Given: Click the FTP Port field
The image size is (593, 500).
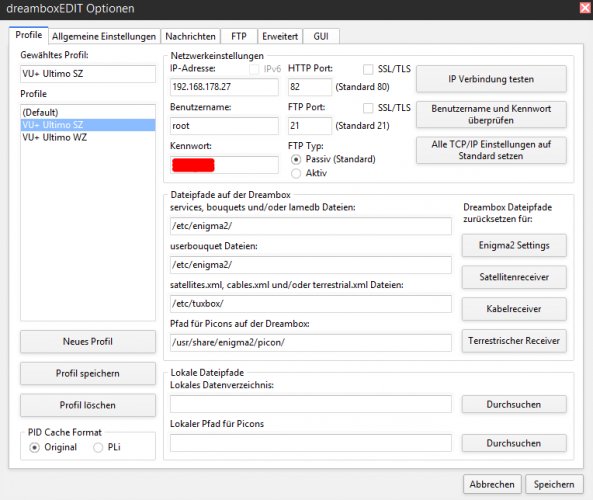Looking at the screenshot, I should (310, 126).
